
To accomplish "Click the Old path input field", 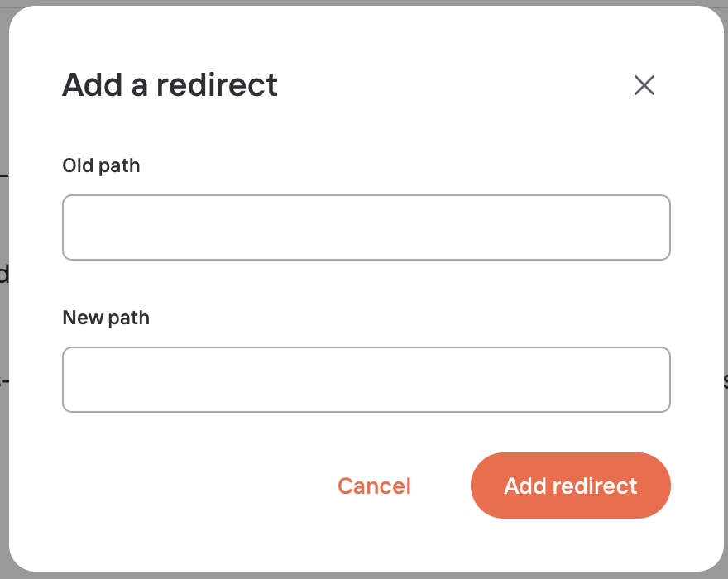I will 366,227.
